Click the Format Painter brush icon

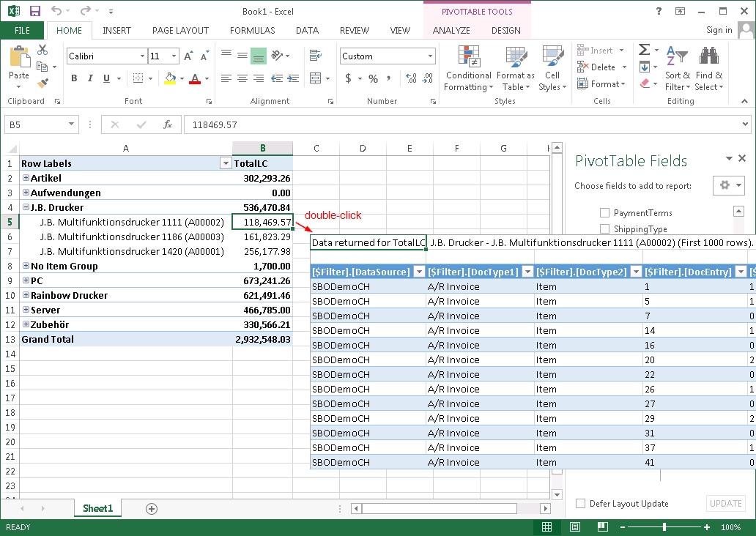pos(42,83)
